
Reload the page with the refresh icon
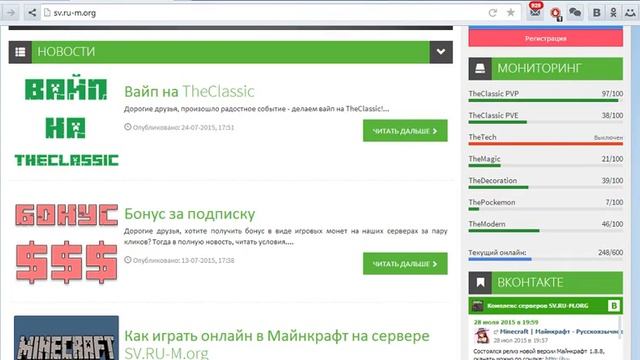493,13
